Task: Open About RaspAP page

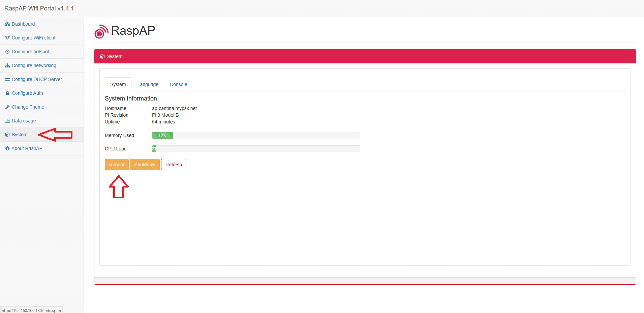Action: (x=27, y=148)
